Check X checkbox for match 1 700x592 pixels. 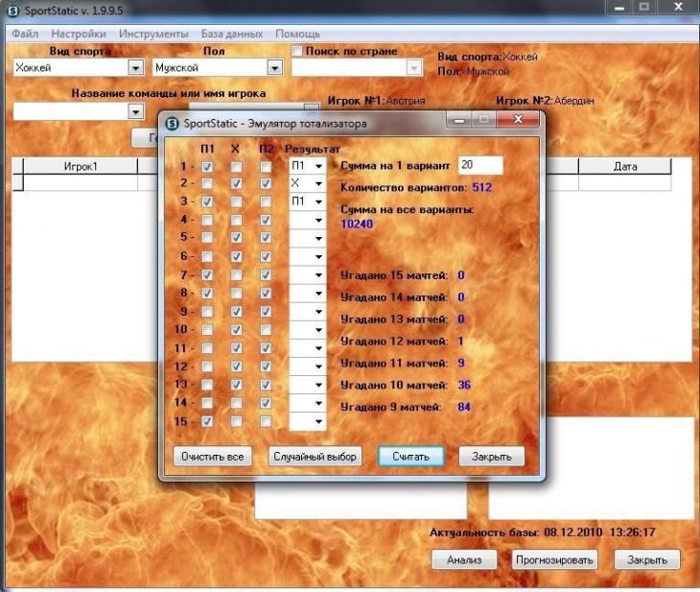pyautogui.click(x=236, y=167)
